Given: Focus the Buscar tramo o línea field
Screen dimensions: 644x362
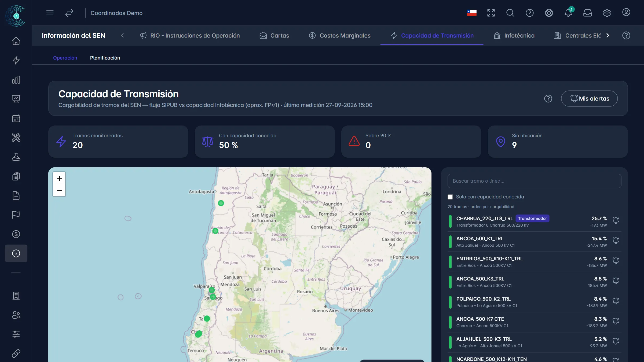Looking at the screenshot, I should tap(534, 181).
